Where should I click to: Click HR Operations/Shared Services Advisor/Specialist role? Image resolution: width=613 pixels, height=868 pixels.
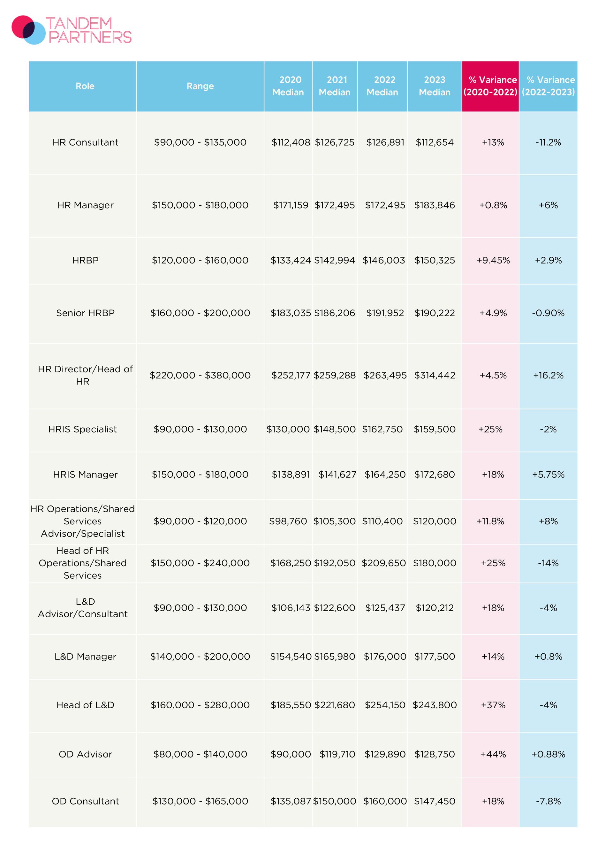tap(83, 521)
